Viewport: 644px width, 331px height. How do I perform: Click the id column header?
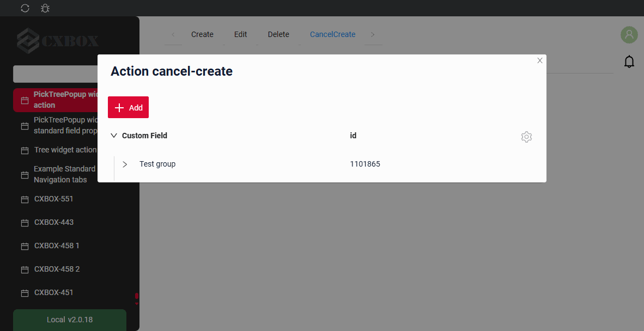[353, 136]
